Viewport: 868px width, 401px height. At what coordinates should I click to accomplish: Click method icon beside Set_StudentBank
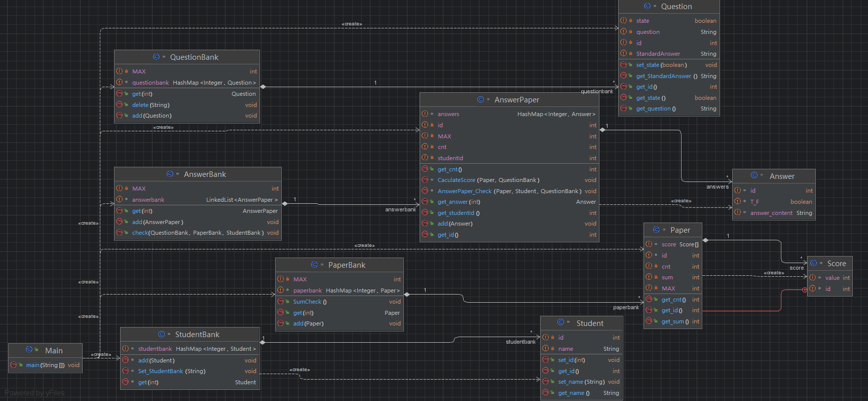click(126, 371)
